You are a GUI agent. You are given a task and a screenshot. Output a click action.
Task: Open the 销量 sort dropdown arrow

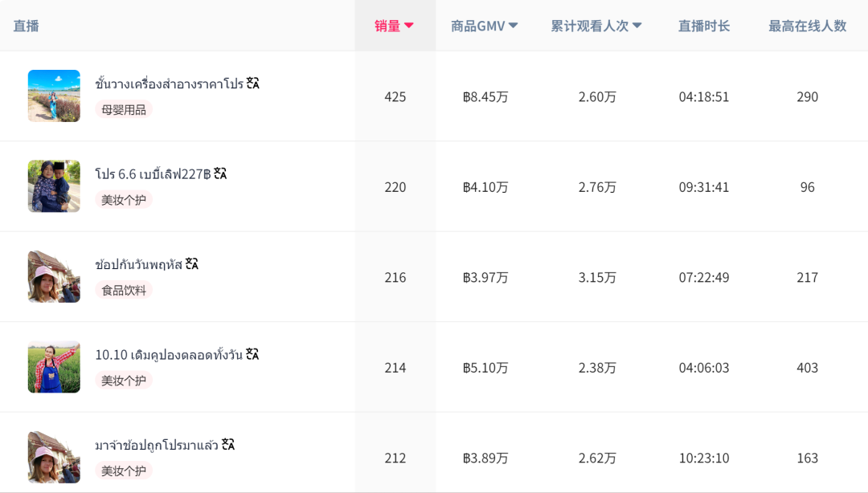coord(410,25)
